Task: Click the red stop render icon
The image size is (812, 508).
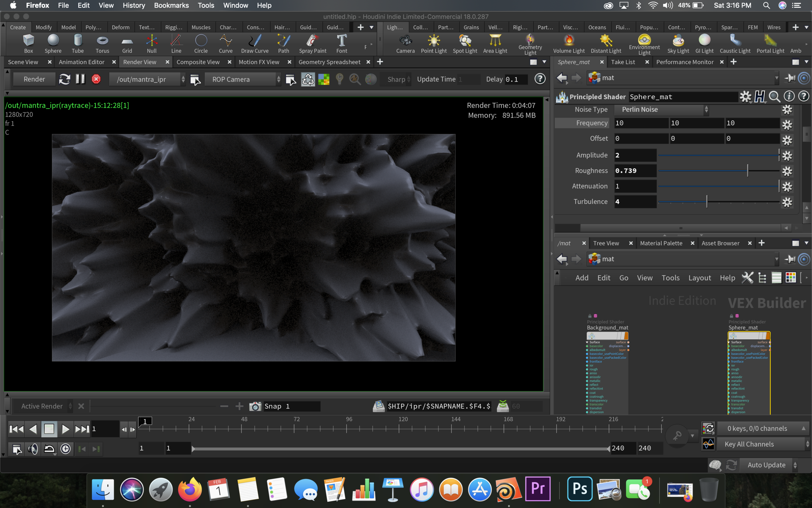Action: tap(96, 79)
